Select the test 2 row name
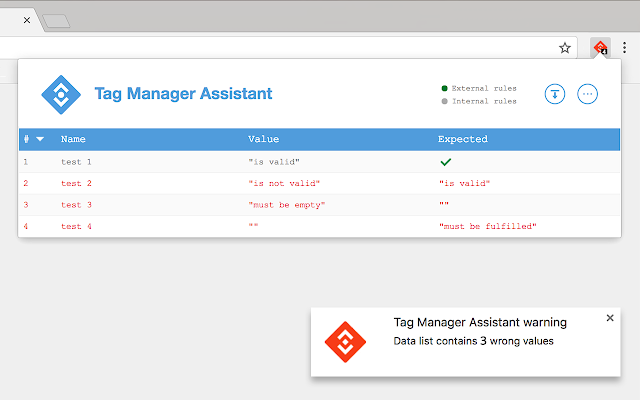Image resolution: width=640 pixels, height=400 pixels. 76,184
